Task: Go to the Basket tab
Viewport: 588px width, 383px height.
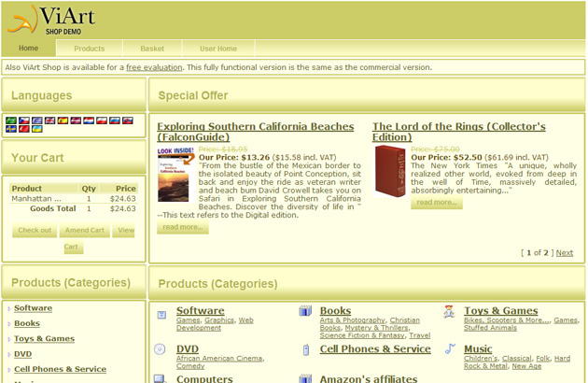Action: [152, 49]
